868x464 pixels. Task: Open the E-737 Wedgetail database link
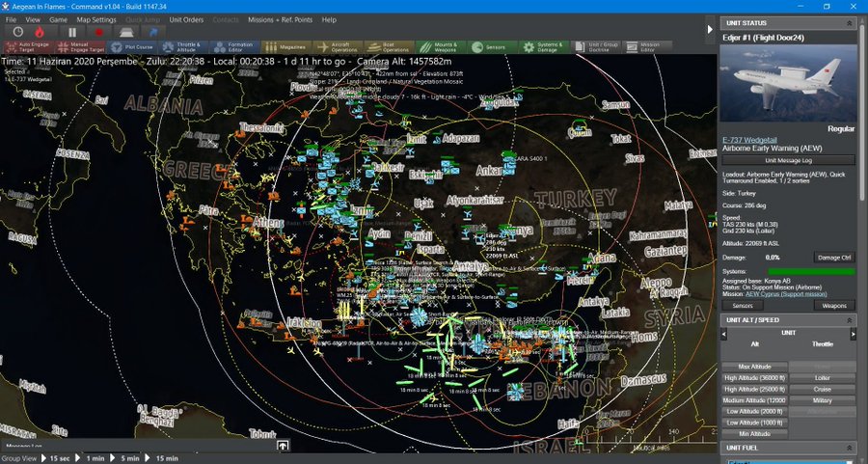(754, 141)
